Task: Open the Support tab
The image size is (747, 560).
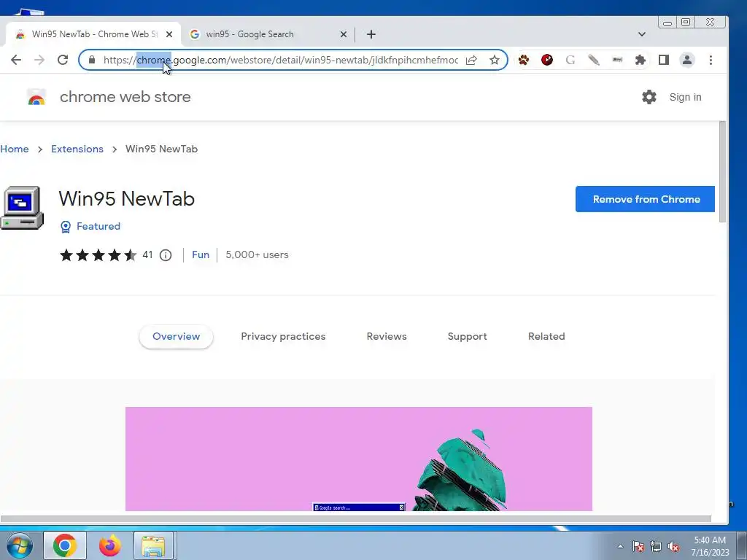Action: pyautogui.click(x=468, y=337)
